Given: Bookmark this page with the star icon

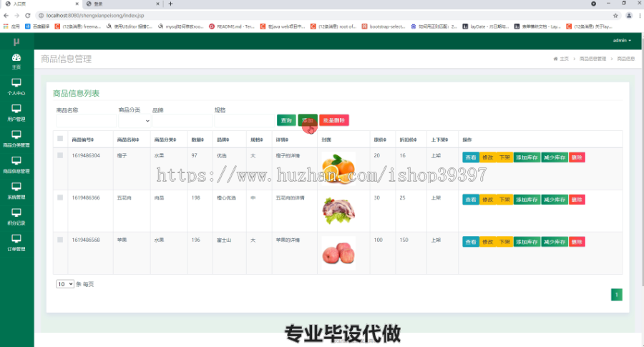Looking at the screenshot, I should [615, 16].
